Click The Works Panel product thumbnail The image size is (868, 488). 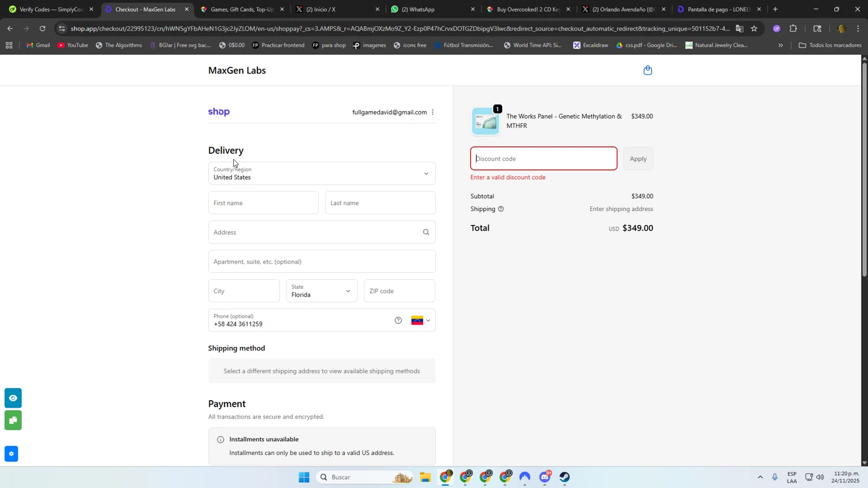(485, 121)
